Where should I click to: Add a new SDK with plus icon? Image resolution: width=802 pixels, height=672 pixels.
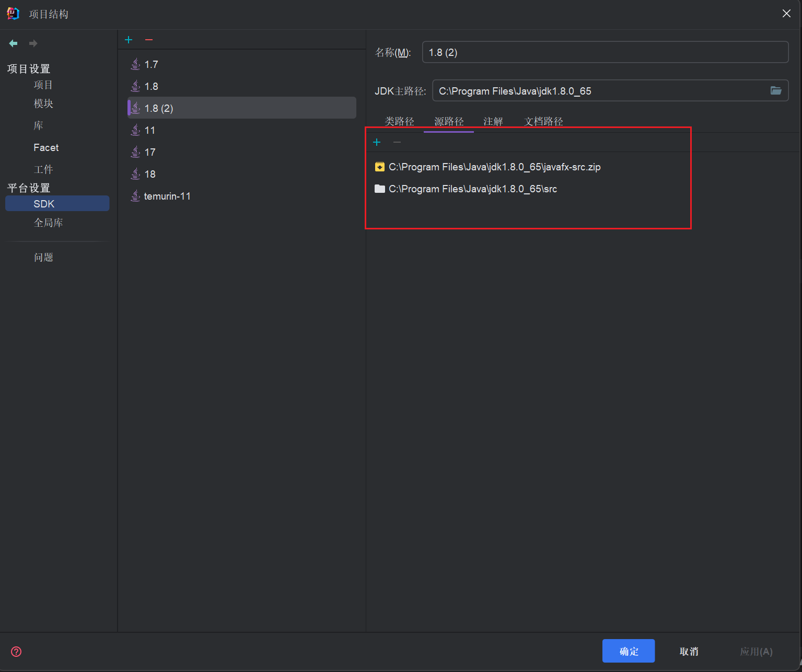[x=129, y=40]
